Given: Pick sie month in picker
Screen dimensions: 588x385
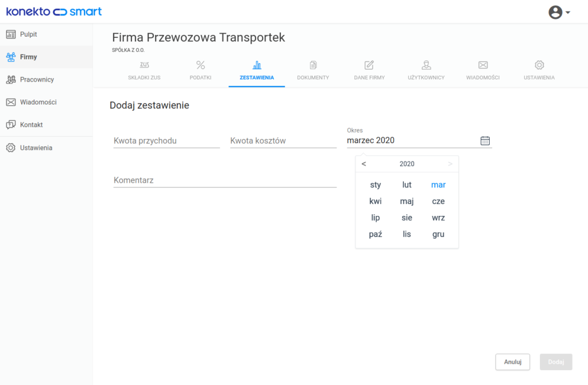Looking at the screenshot, I should 407,218.
